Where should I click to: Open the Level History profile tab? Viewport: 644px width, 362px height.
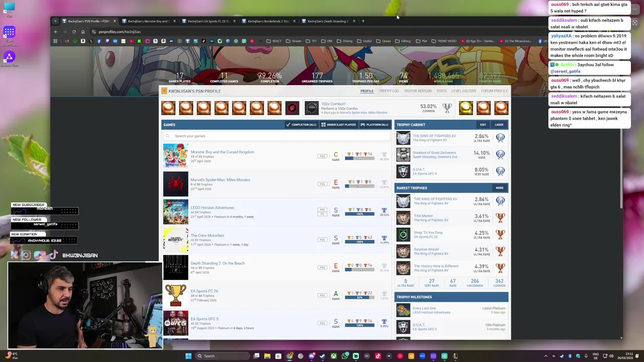[464, 91]
